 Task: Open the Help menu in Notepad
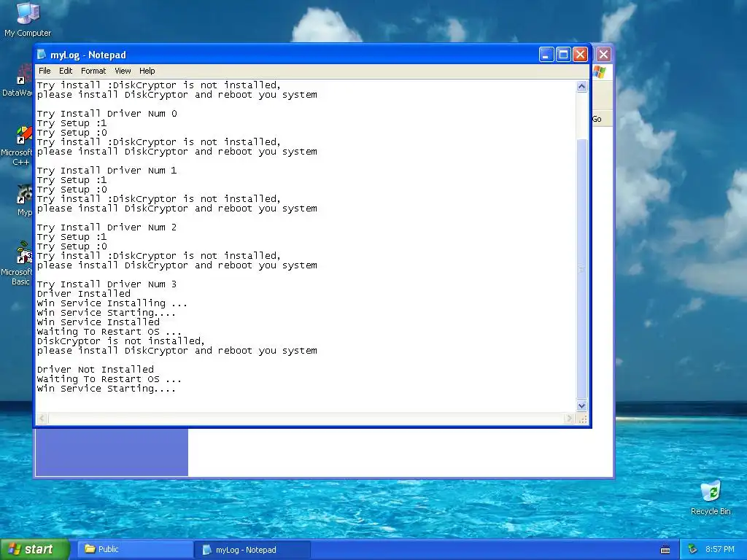coord(147,71)
